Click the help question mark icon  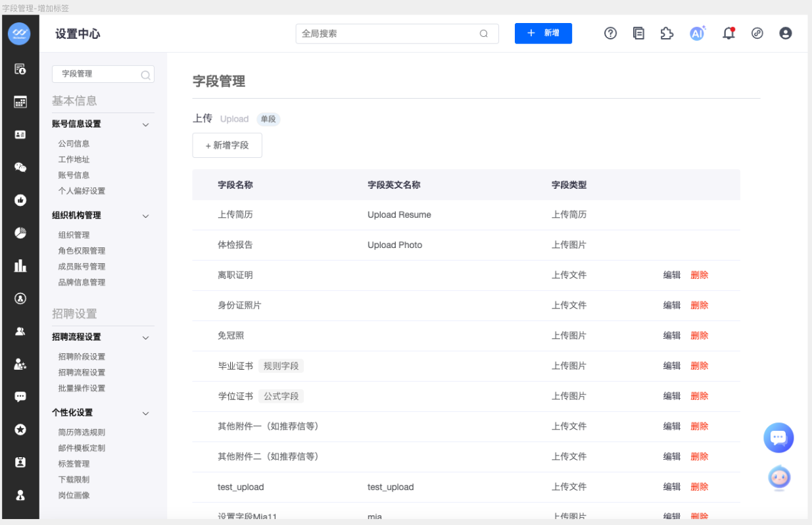pos(610,34)
